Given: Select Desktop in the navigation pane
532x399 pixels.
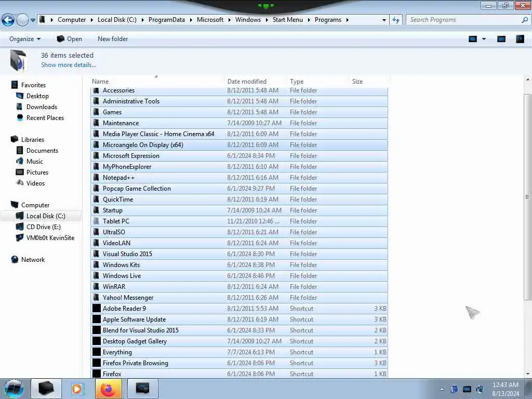Looking at the screenshot, I should [37, 96].
